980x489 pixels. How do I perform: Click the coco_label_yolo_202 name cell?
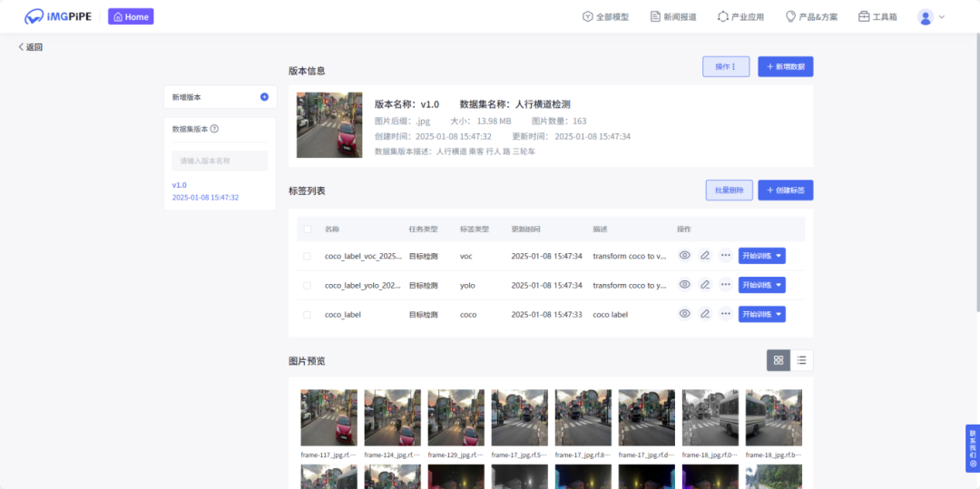point(363,286)
